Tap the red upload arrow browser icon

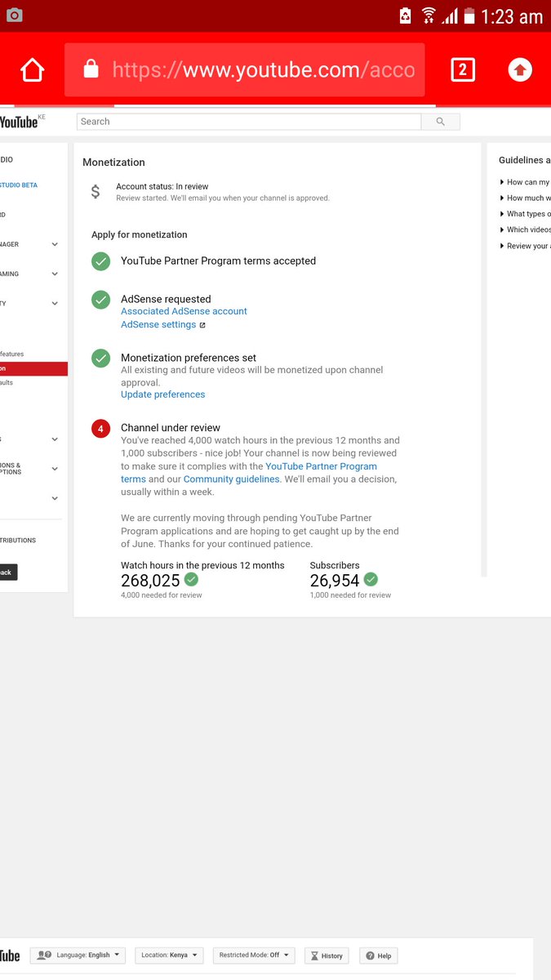520,70
